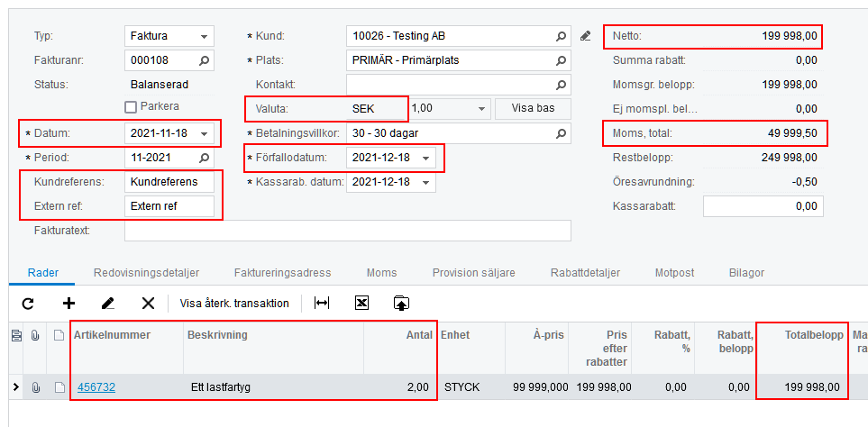Click the upload file icon in toolbar
Screen dimensions: 868x427
click(401, 304)
